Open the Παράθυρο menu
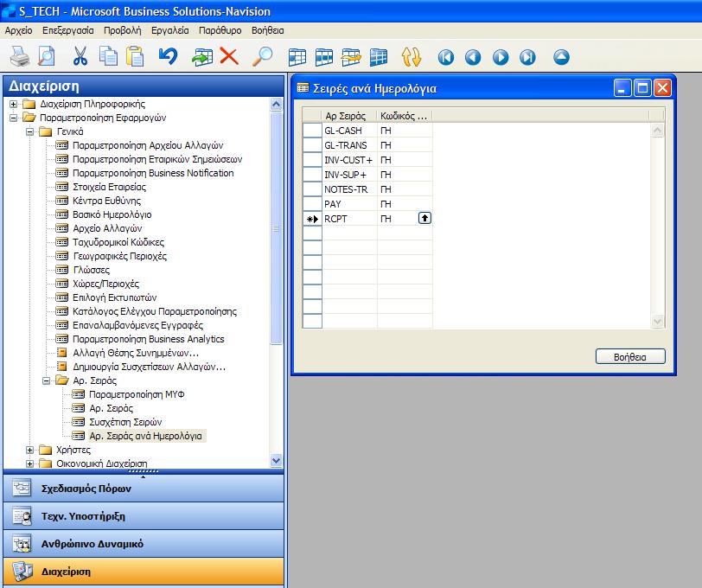Image resolution: width=702 pixels, height=588 pixels. tap(220, 30)
